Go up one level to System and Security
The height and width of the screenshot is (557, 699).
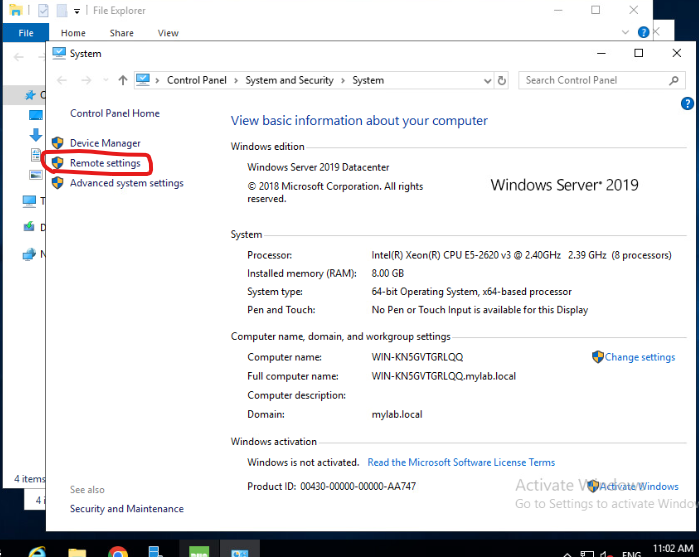pyautogui.click(x=123, y=80)
